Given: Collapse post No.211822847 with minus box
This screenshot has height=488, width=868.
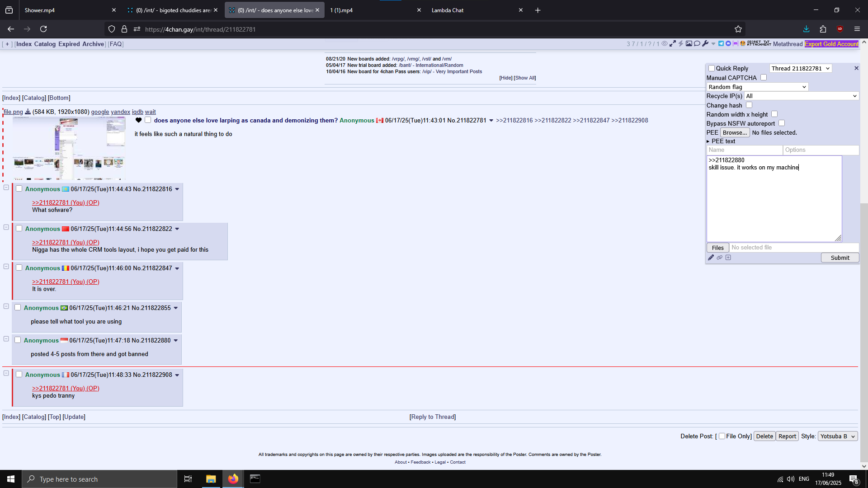Looking at the screenshot, I should [x=6, y=267].
